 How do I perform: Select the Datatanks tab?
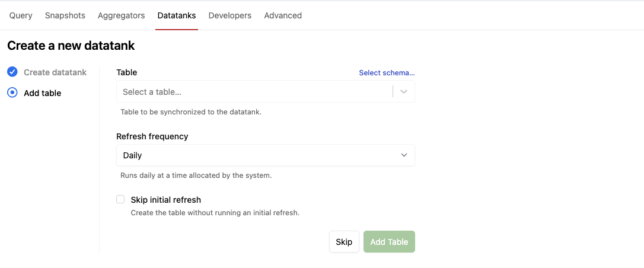click(177, 15)
